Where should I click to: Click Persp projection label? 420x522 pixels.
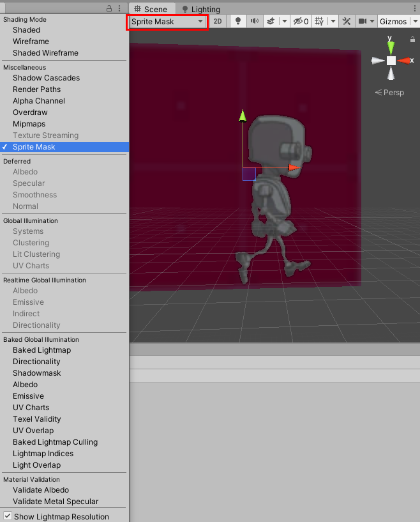point(389,93)
